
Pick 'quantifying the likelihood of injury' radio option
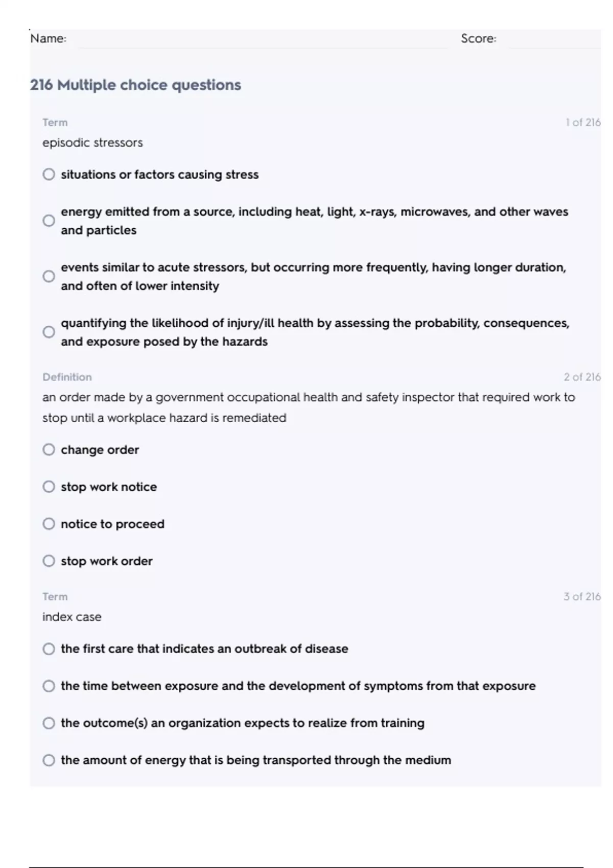point(49,332)
